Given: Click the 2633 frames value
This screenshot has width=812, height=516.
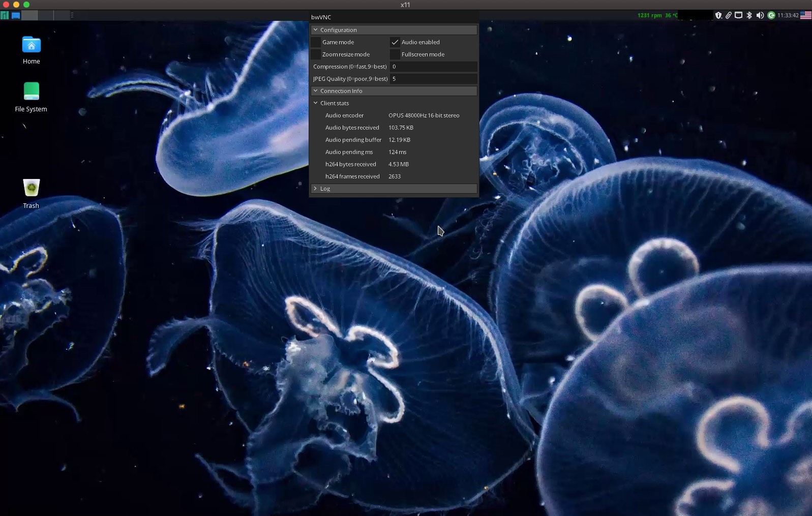Looking at the screenshot, I should click(x=395, y=176).
